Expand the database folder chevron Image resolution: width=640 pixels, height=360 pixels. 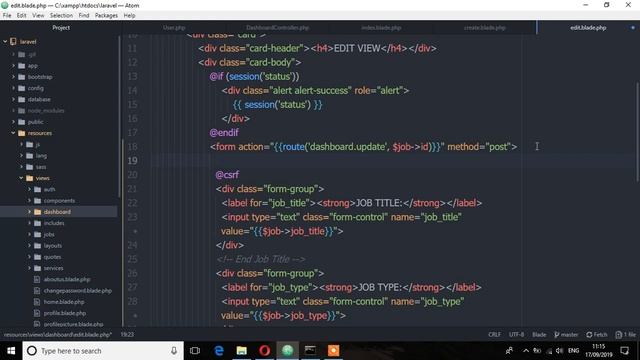(x=13, y=99)
